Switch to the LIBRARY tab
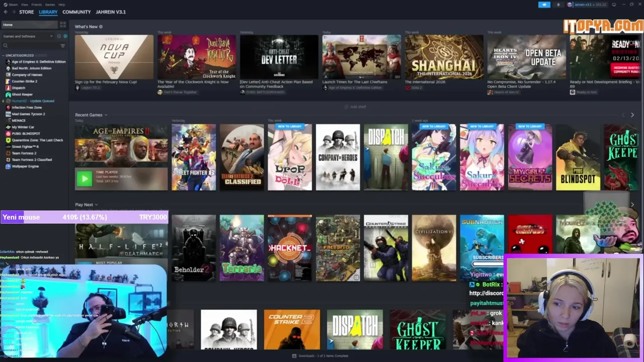This screenshot has width=644, height=362. click(x=48, y=12)
